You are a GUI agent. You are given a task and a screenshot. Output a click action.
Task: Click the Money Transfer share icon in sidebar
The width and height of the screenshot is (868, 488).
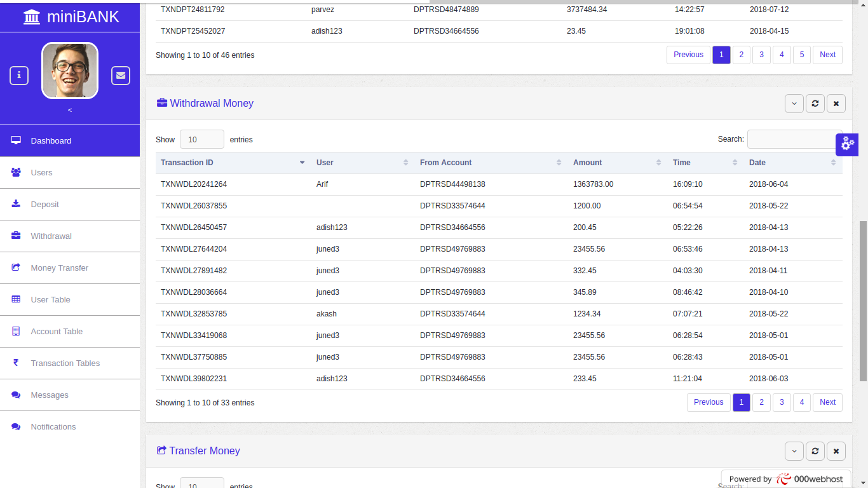pos(16,268)
